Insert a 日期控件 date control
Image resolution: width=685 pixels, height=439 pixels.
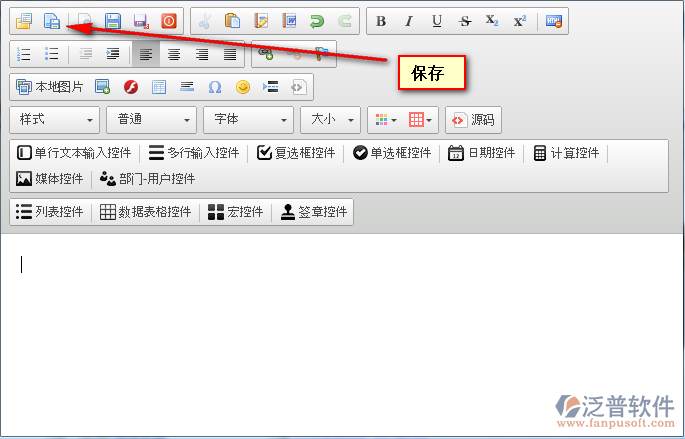pos(481,153)
